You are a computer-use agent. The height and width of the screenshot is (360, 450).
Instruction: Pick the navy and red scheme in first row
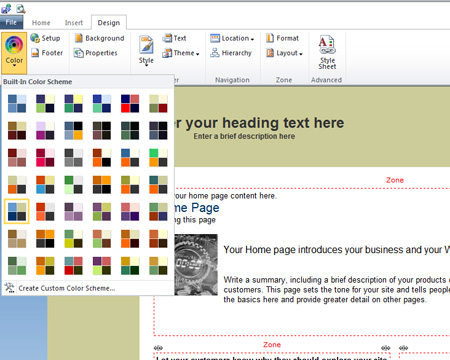pos(130,103)
